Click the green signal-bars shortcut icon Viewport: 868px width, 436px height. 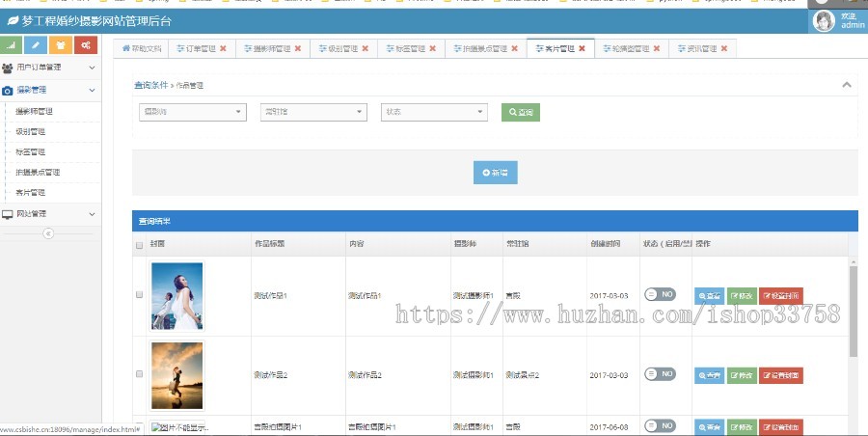coord(12,45)
